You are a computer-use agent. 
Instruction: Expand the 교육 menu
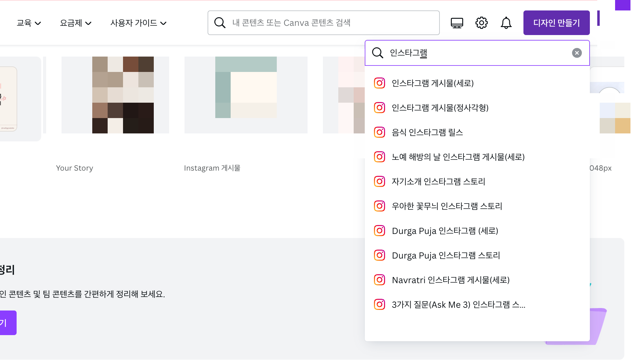click(29, 23)
